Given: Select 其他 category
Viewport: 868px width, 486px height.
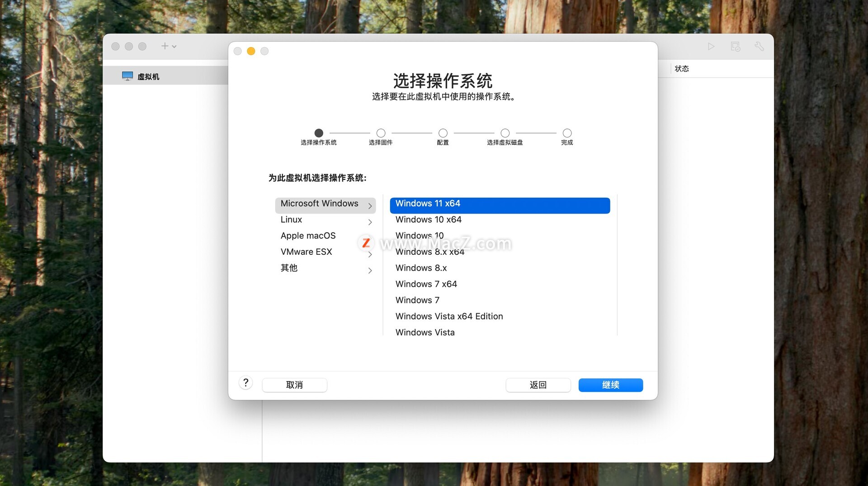Looking at the screenshot, I should (325, 268).
